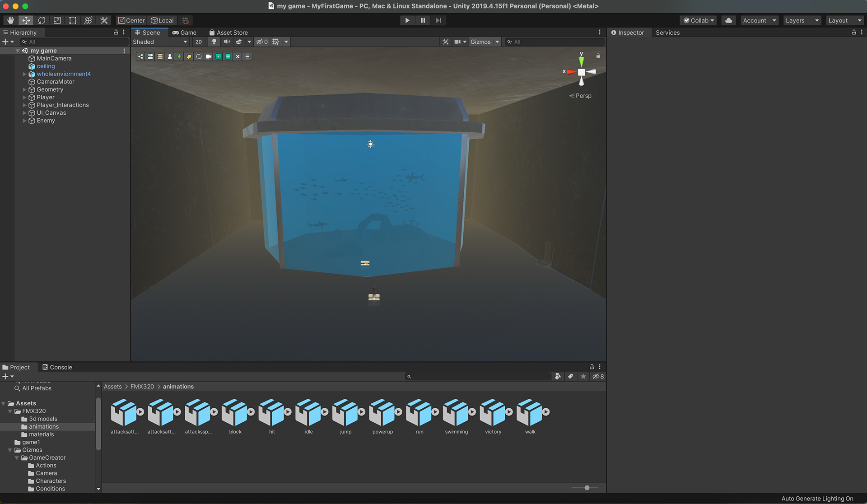
Task: Switch to the Services tab
Action: pos(667,33)
